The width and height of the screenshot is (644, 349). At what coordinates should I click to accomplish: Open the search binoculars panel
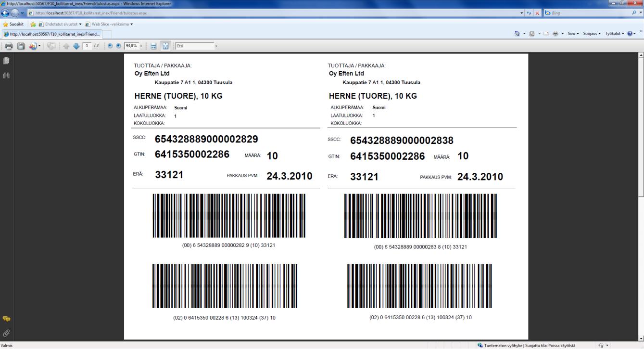[6, 76]
